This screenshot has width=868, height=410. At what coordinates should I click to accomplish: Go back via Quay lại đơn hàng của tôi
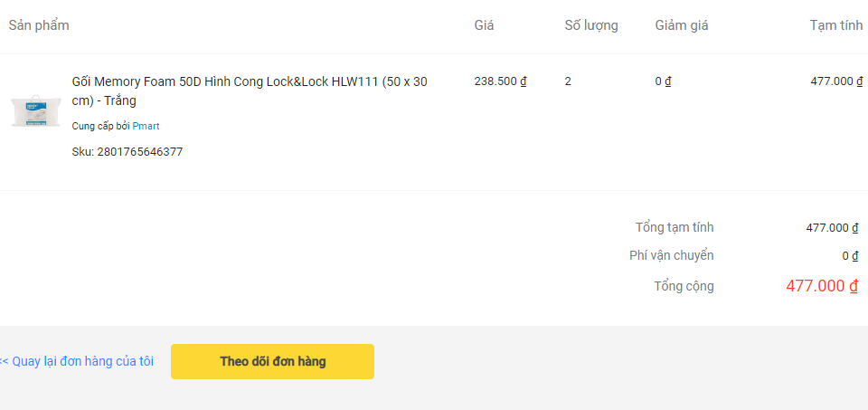coord(77,361)
